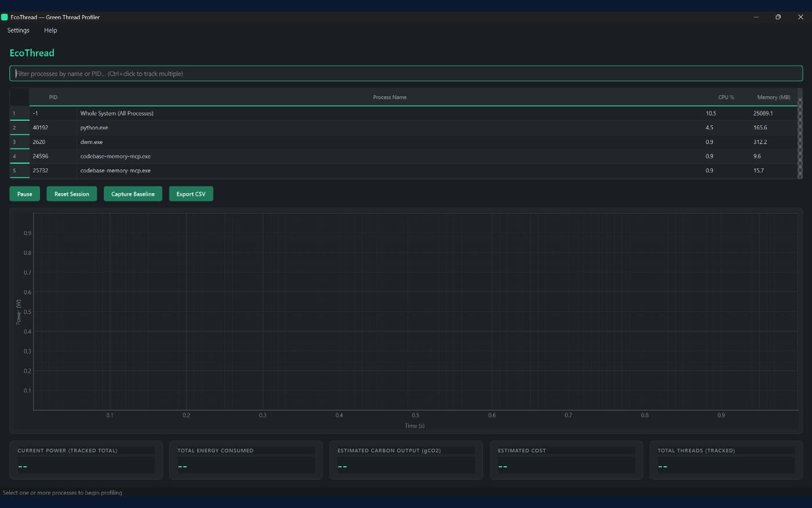
Task: Click the Memory (MB) column header
Action: 774,97
